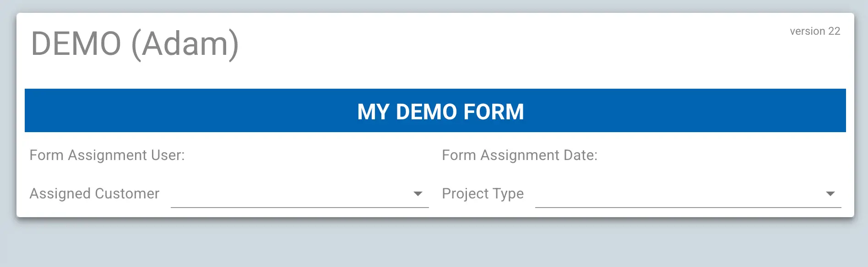The height and width of the screenshot is (267, 868).
Task: Click the Project Type label text
Action: (483, 193)
